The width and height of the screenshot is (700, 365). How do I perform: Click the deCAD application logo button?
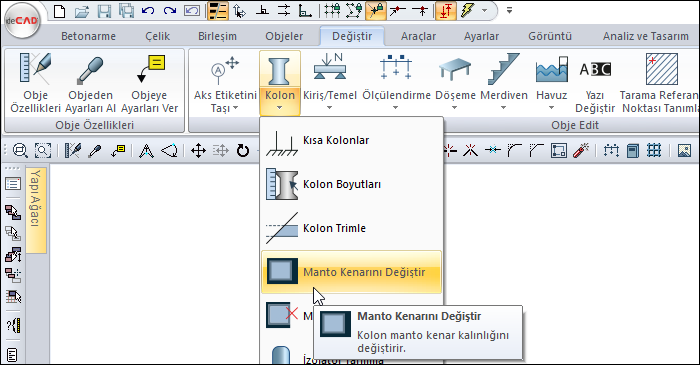click(21, 21)
